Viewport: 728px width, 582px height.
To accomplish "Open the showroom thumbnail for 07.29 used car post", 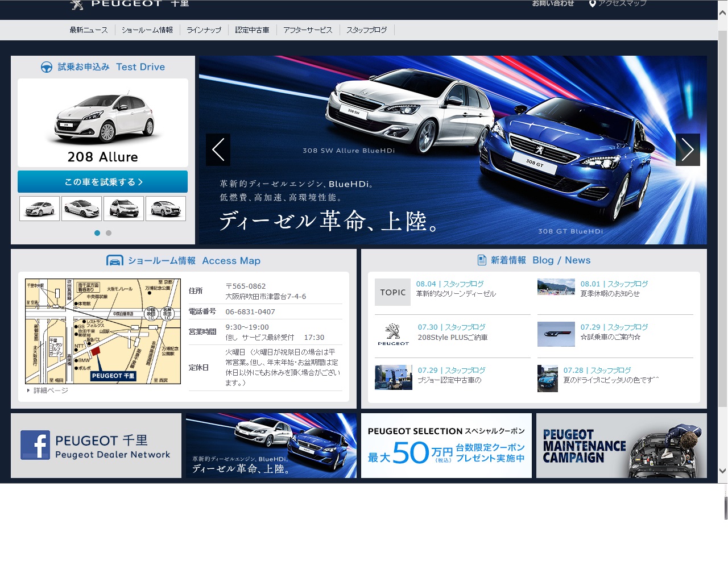I will click(x=394, y=377).
